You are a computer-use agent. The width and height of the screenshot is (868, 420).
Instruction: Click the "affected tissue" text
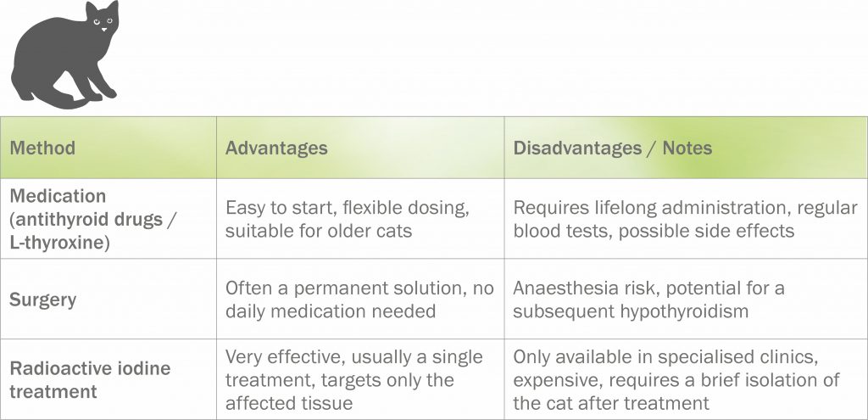tap(287, 402)
